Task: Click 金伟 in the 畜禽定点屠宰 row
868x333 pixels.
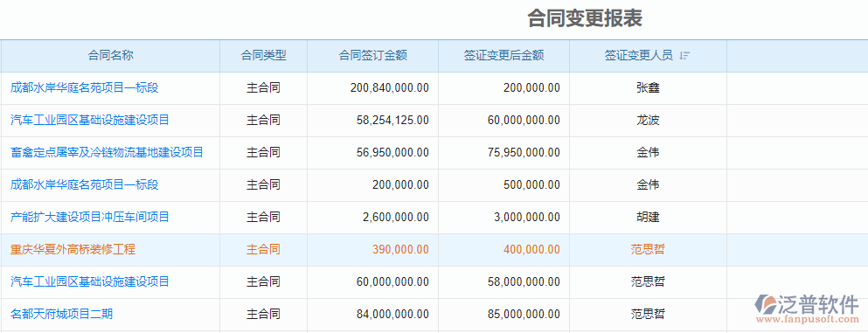Action: click(x=648, y=152)
